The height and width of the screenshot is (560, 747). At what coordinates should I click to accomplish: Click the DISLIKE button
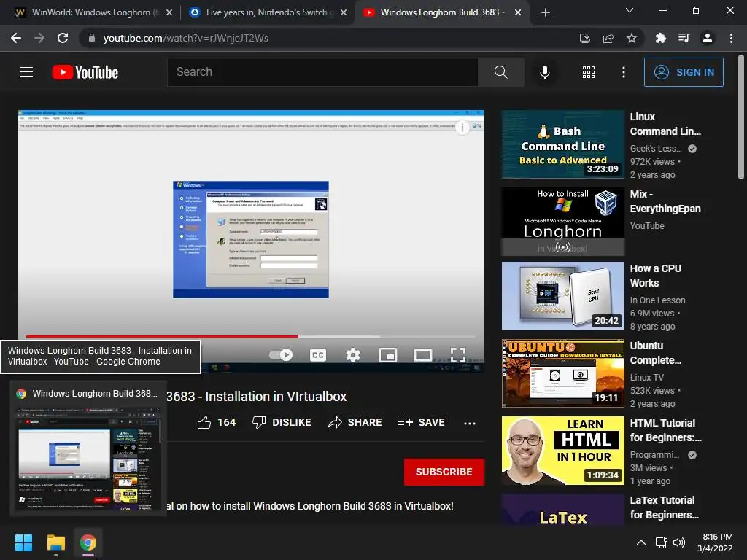click(282, 422)
